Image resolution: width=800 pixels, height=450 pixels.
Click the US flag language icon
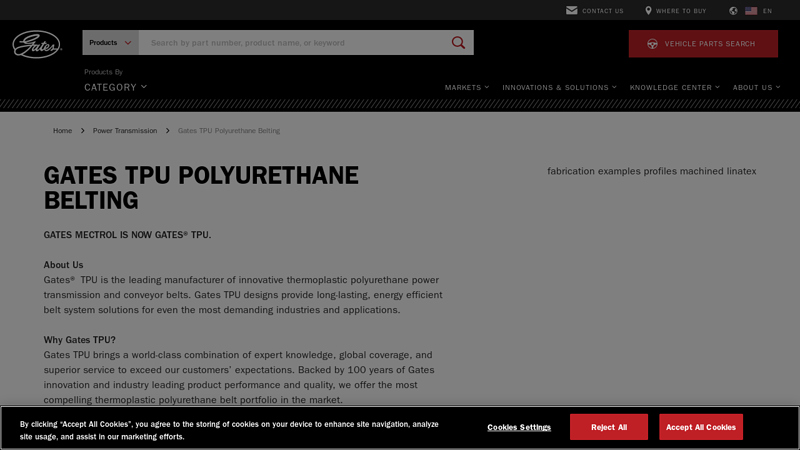(x=751, y=11)
